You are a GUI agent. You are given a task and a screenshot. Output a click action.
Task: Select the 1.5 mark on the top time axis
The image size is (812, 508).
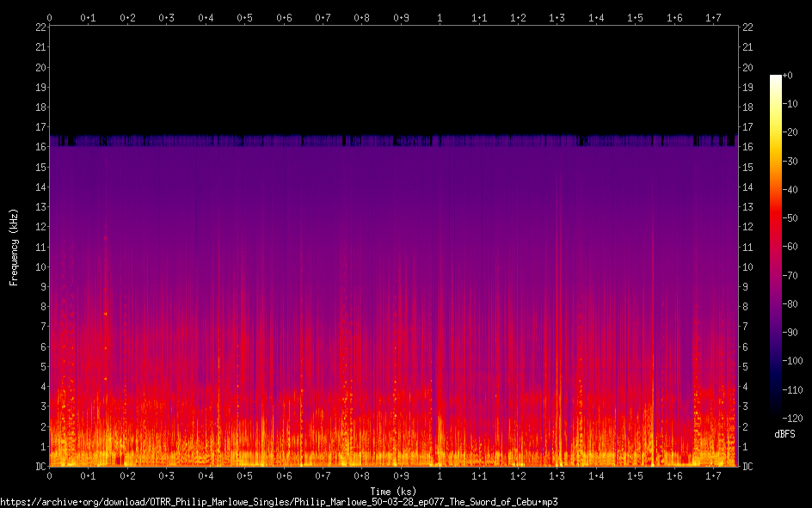click(635, 17)
